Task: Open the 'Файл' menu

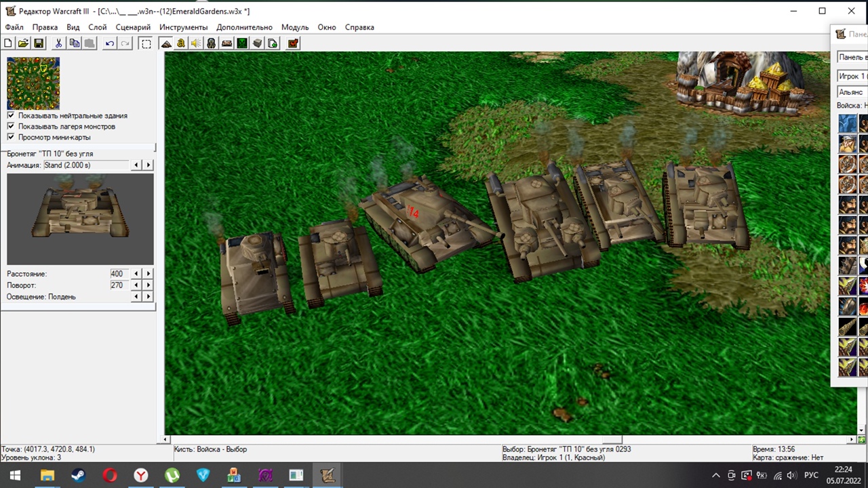Action: coord(14,27)
